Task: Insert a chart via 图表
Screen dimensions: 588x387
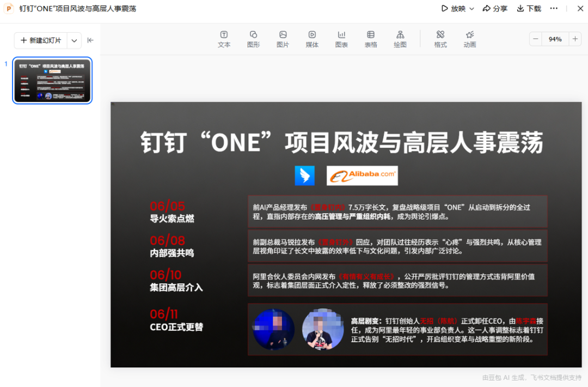Action: pyautogui.click(x=341, y=39)
